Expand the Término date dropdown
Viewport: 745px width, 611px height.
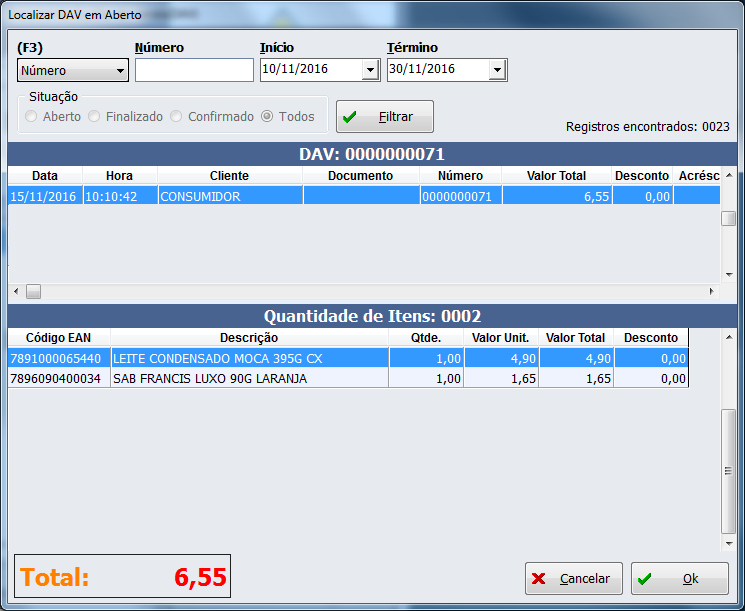tap(497, 70)
